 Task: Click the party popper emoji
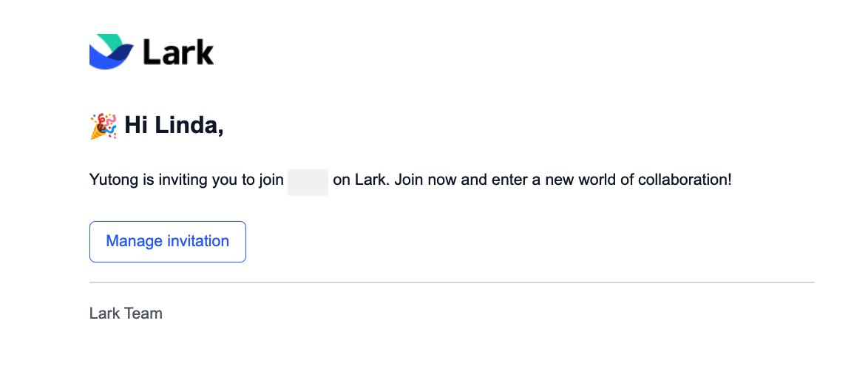pos(103,126)
